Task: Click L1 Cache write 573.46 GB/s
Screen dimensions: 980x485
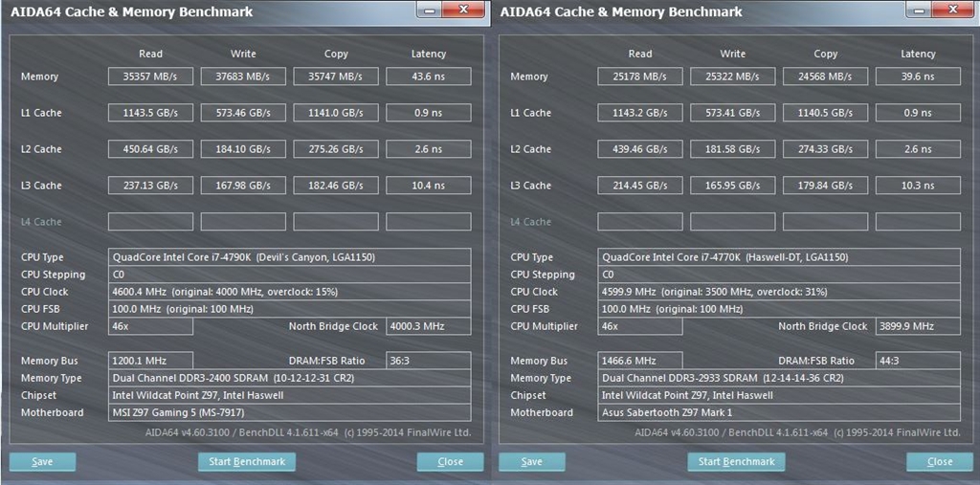Action: [x=243, y=113]
